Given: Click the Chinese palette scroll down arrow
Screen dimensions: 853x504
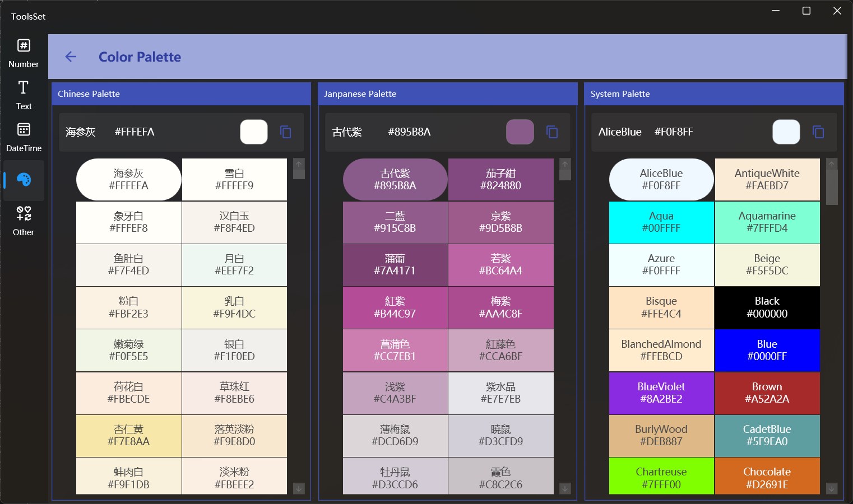Looking at the screenshot, I should (299, 488).
